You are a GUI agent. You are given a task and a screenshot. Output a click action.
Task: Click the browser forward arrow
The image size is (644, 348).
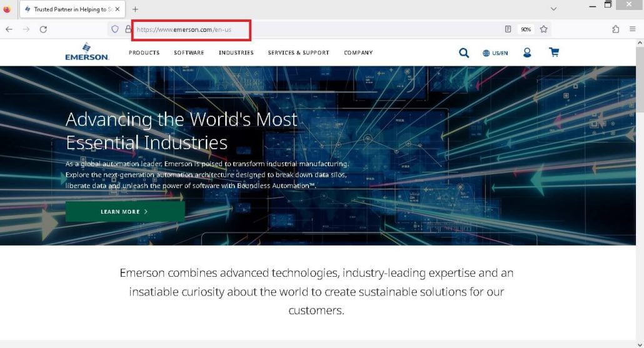(x=26, y=29)
